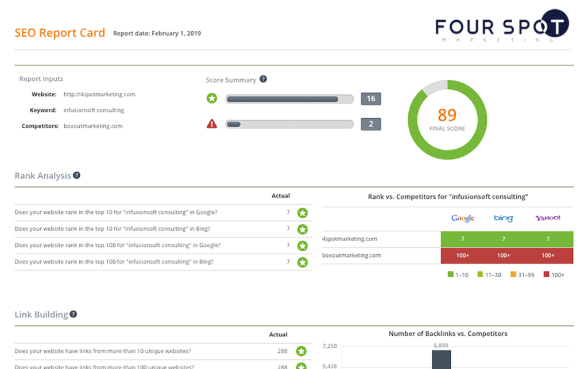This screenshot has height=369, width=588.
Task: Click the keyword value infusionsoft consulting
Action: click(x=94, y=110)
